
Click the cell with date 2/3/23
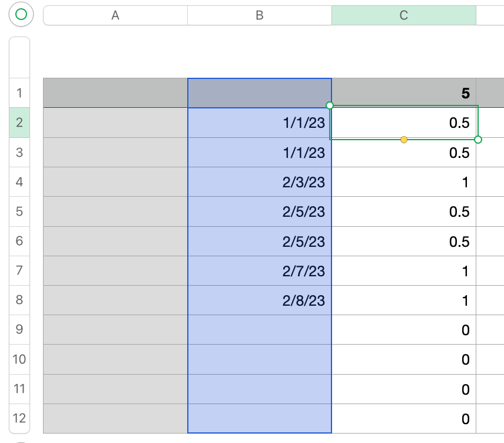pyautogui.click(x=260, y=182)
